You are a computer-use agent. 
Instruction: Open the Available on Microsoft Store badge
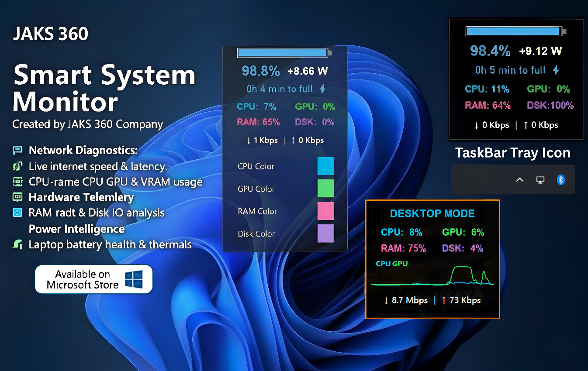94,279
